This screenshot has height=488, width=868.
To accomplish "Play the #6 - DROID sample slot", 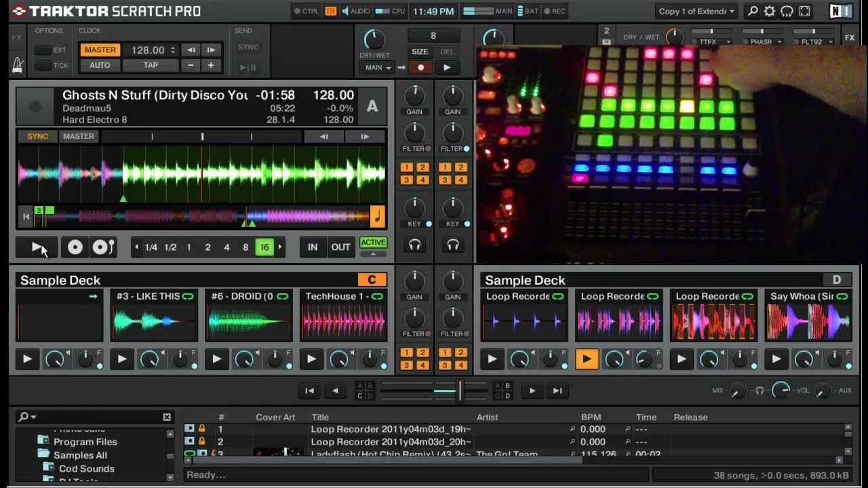I will [216, 359].
